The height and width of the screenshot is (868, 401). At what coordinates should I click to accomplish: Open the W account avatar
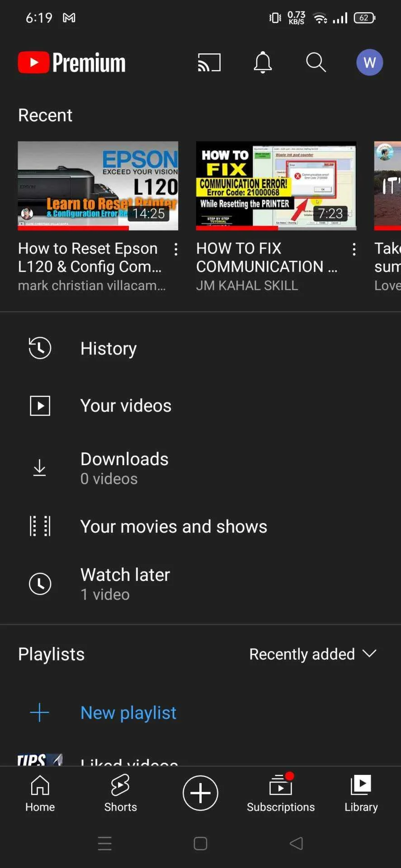point(369,62)
